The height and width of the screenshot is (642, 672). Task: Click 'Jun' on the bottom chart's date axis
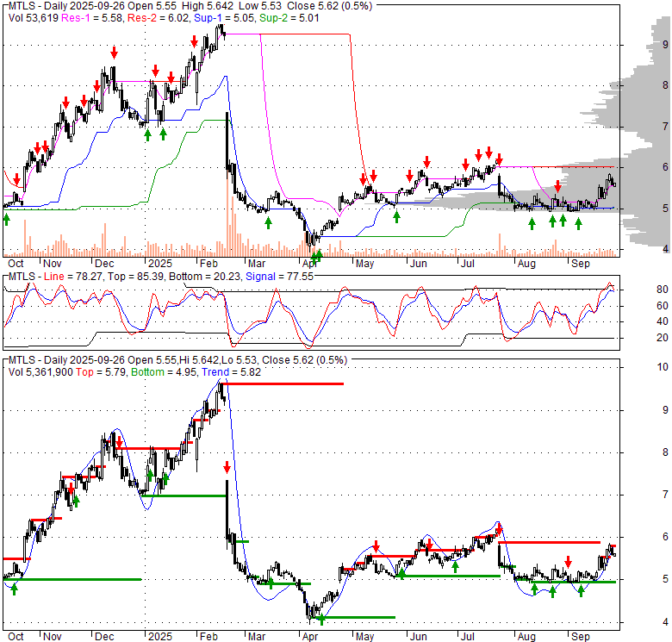click(419, 637)
